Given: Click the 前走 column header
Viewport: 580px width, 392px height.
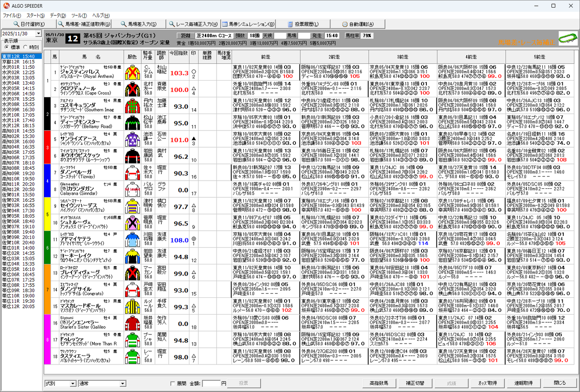Looking at the screenshot, I should click(x=266, y=57).
